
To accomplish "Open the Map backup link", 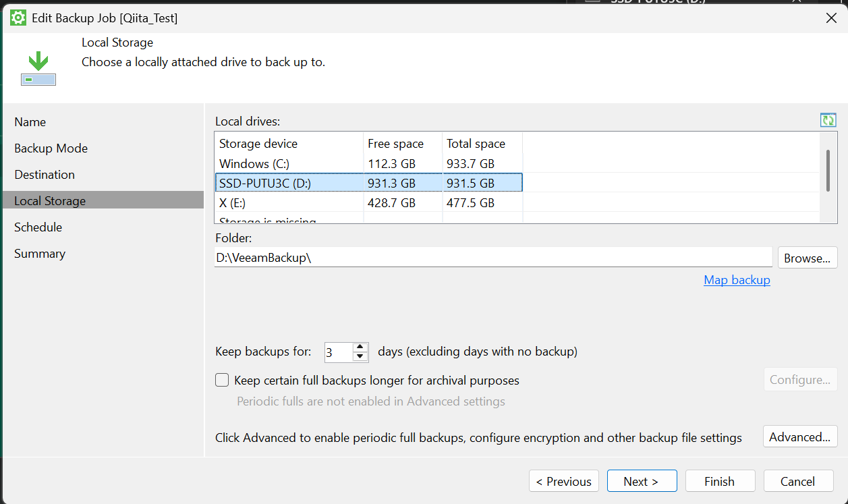I will click(737, 280).
